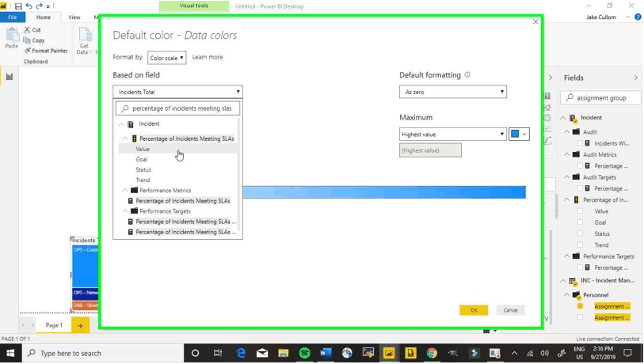Viewport: 644px width, 364px height.
Task: Click the Redo arrow in title bar
Action: [x=39, y=6]
